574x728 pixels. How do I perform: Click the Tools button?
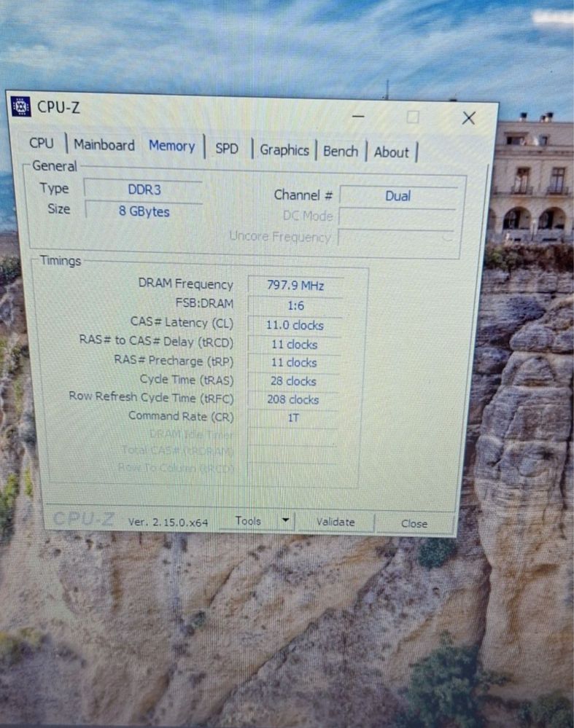point(248,521)
